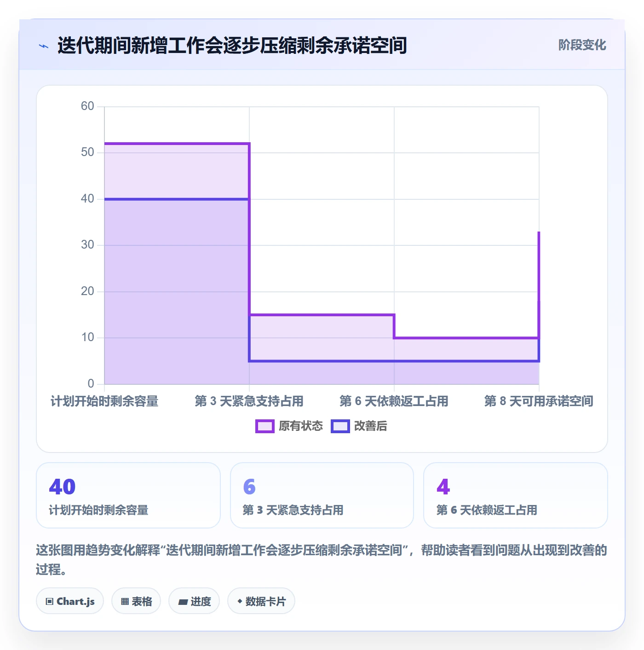The height and width of the screenshot is (650, 644).
Task: Click the x-axis label 计划开始时剩余容量
Action: tap(104, 401)
